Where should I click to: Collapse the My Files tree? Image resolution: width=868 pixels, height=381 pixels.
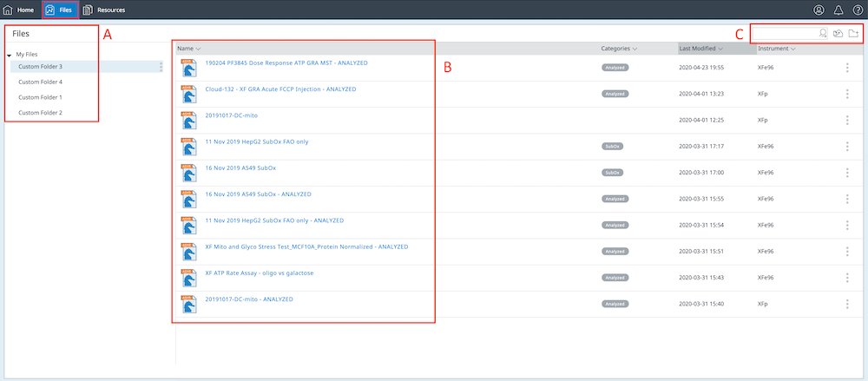click(9, 55)
